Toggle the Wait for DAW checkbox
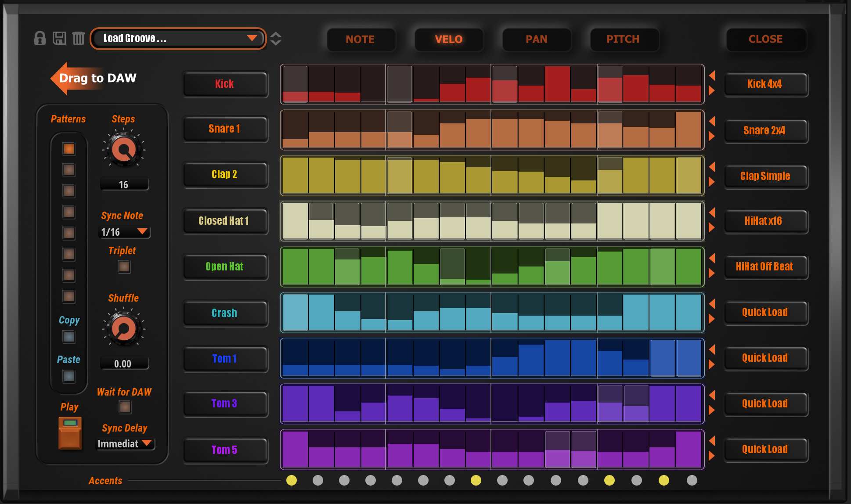Viewport: 851px width, 504px height. (x=125, y=407)
